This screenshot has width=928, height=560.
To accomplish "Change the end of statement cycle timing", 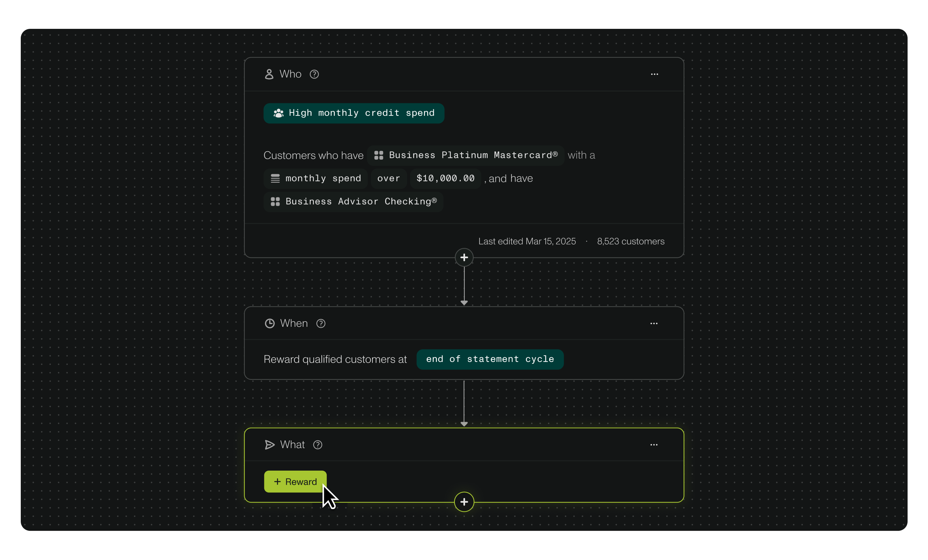I will click(x=490, y=359).
